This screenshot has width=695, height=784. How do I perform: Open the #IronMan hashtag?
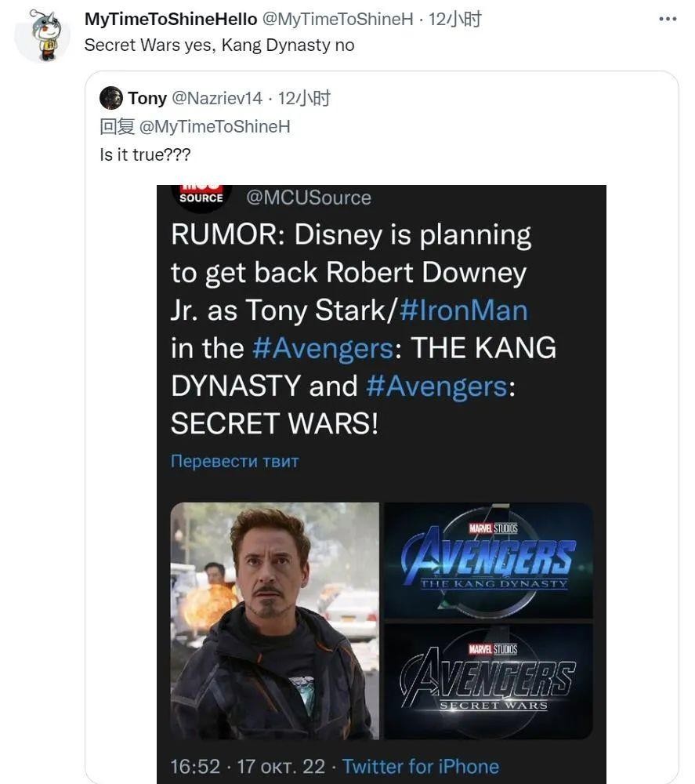(x=463, y=310)
